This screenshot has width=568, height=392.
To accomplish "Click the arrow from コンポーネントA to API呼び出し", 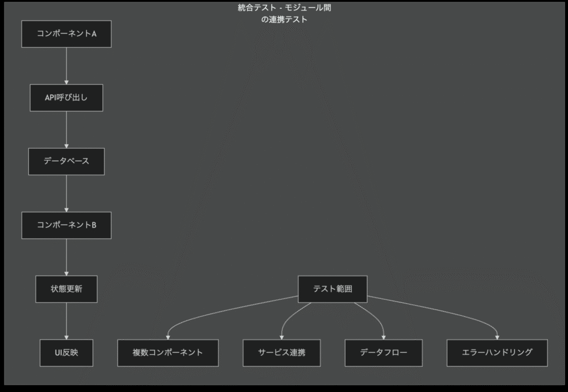I will click(67, 65).
